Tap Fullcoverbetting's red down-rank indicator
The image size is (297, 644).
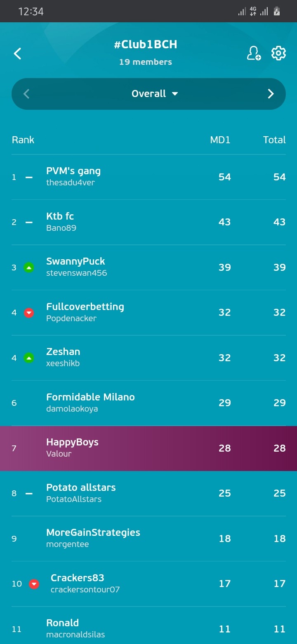(28, 313)
